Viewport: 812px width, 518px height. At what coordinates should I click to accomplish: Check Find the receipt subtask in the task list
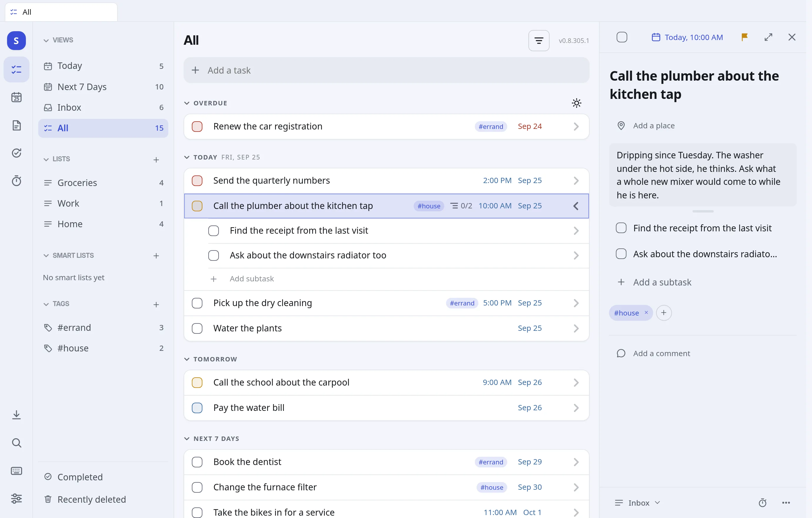pyautogui.click(x=214, y=231)
